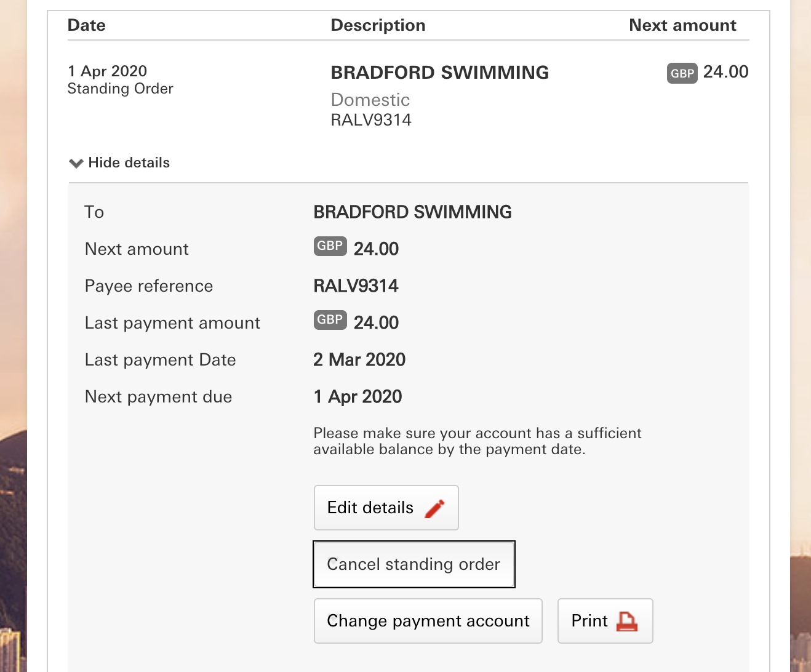Screen dimensions: 811x672
Task: Click the chevron arrow beside Hide details
Action: [x=76, y=163]
